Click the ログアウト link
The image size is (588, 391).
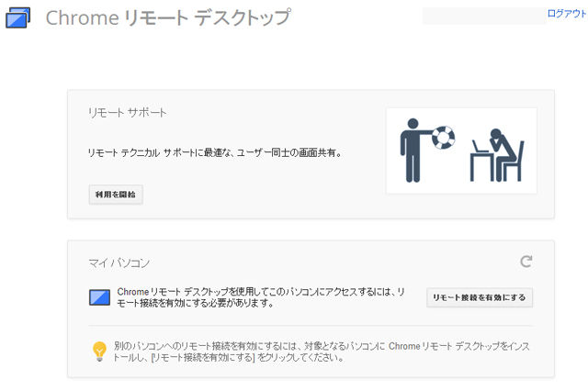click(x=567, y=14)
